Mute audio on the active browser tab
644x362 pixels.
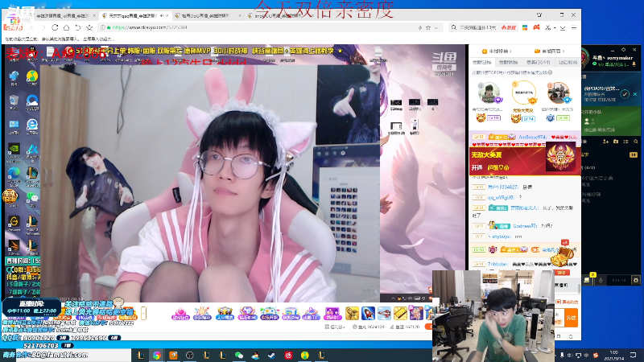tap(162, 15)
